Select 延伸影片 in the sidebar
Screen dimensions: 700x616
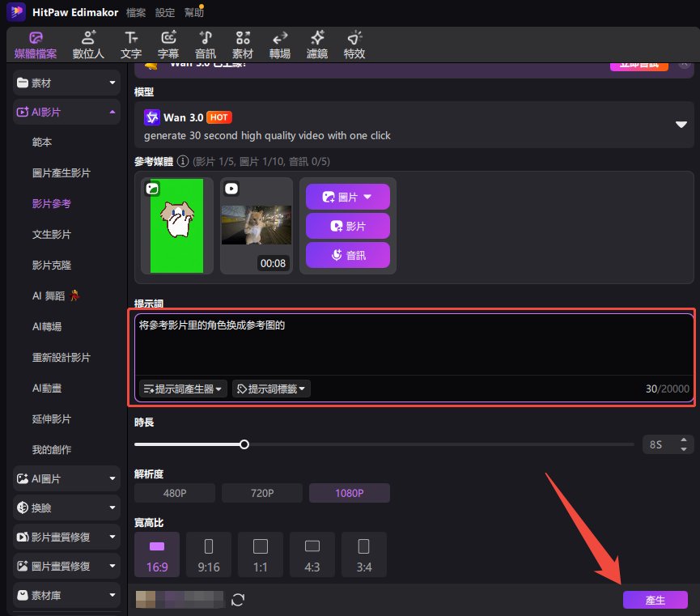[x=51, y=419]
